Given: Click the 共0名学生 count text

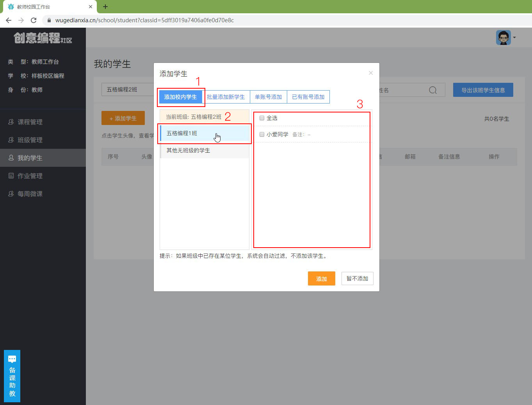Looking at the screenshot, I should pos(497,119).
